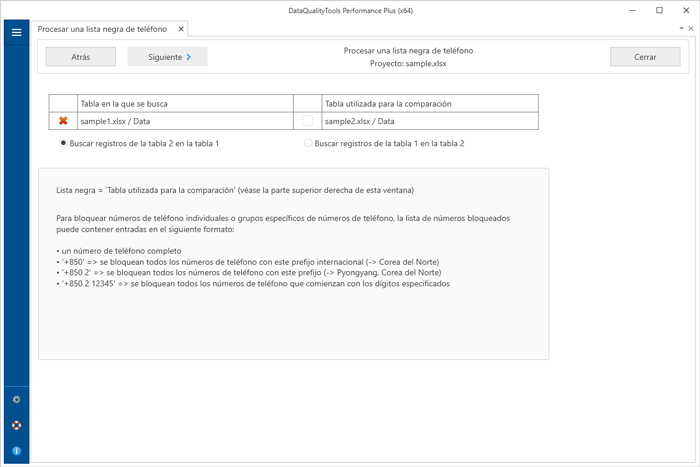Viewport: 700px width, 467px height.
Task: Open the tab list dropdown arrow
Action: click(x=681, y=28)
